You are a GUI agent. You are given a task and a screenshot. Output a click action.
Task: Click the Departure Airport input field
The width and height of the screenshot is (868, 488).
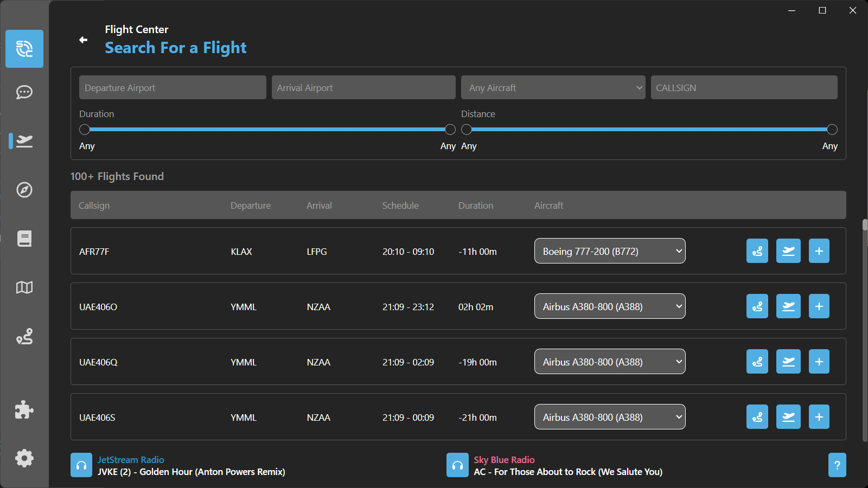coord(173,87)
